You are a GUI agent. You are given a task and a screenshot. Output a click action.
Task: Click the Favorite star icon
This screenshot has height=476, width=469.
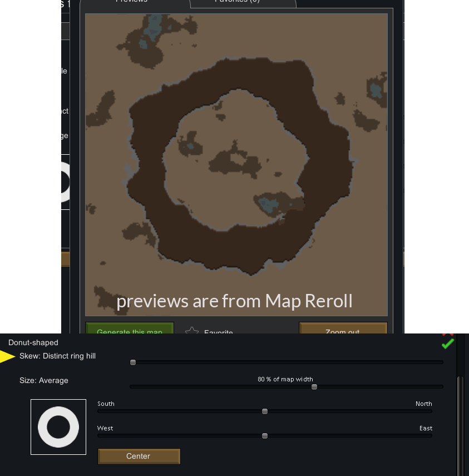coord(192,330)
